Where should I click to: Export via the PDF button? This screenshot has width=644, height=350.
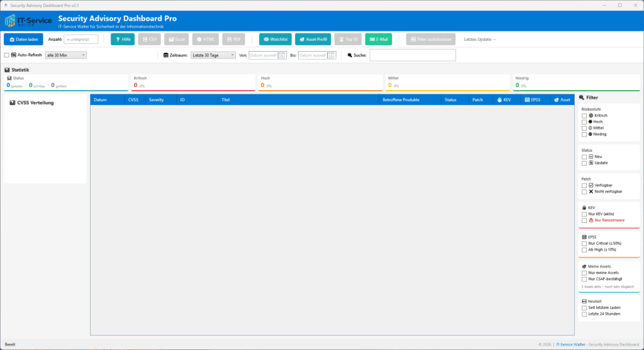tap(234, 40)
